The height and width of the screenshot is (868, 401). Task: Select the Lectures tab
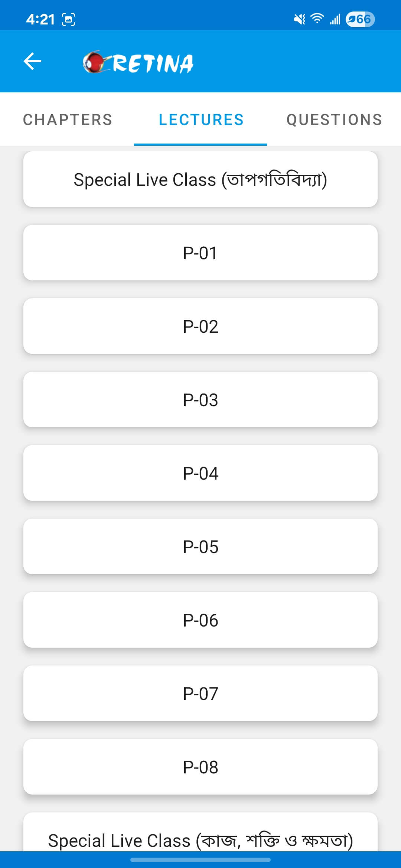(x=201, y=120)
